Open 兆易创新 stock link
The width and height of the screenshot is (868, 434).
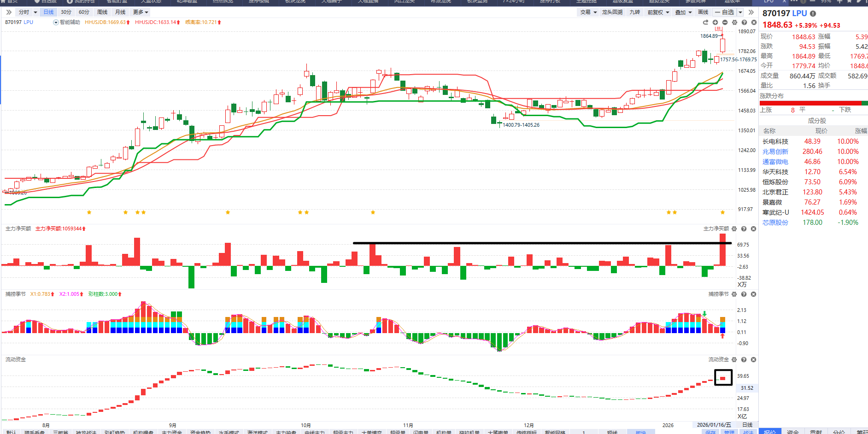pyautogui.click(x=775, y=152)
